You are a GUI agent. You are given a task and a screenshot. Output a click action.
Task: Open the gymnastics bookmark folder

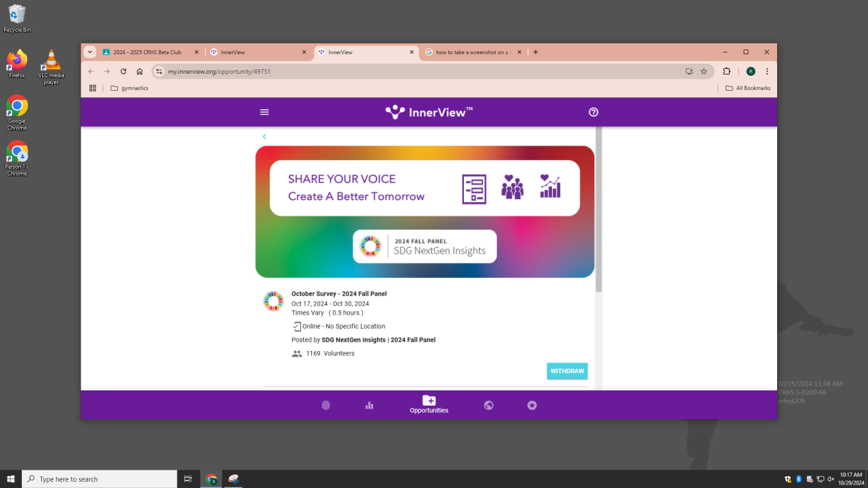130,88
